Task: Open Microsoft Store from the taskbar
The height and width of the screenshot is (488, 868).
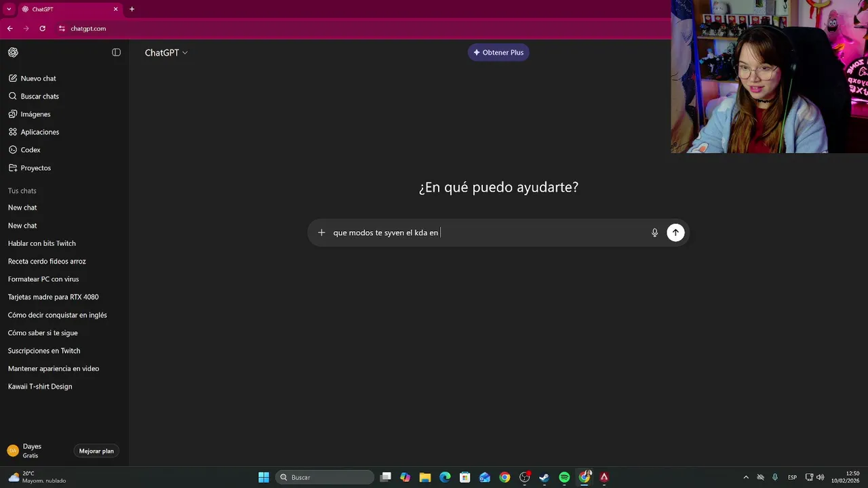Action: click(465, 477)
